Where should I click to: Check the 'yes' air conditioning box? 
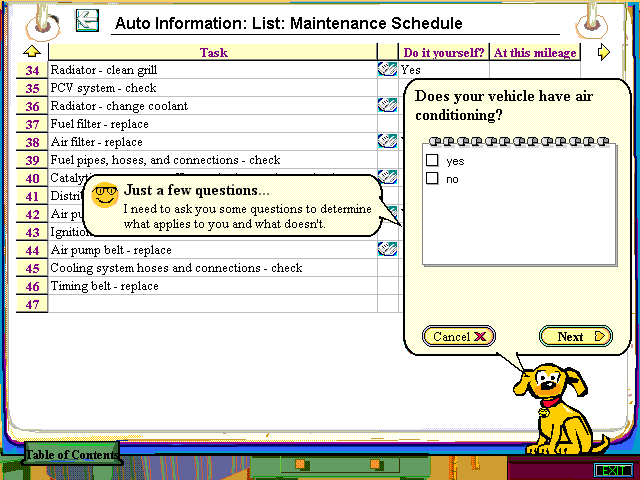pos(433,160)
